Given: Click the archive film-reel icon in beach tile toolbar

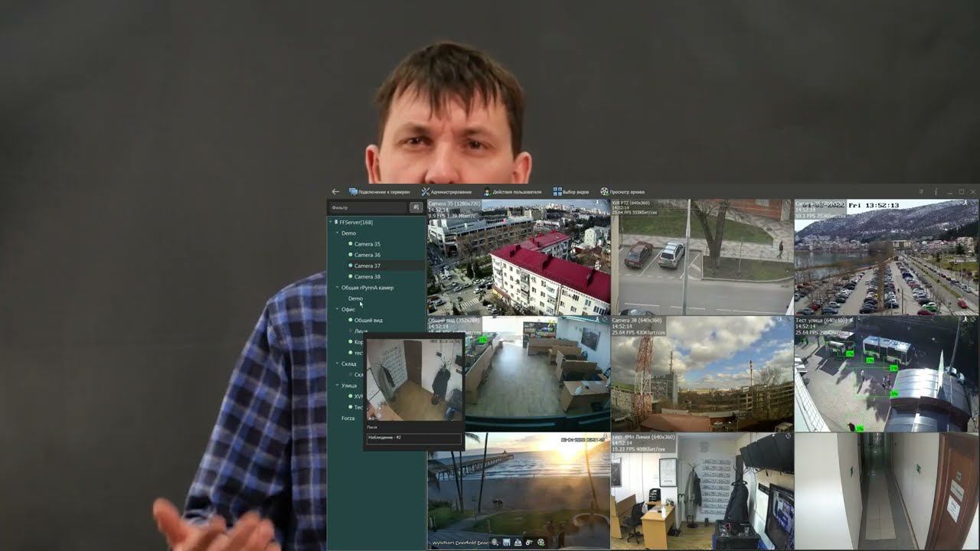Looking at the screenshot, I should 541,543.
